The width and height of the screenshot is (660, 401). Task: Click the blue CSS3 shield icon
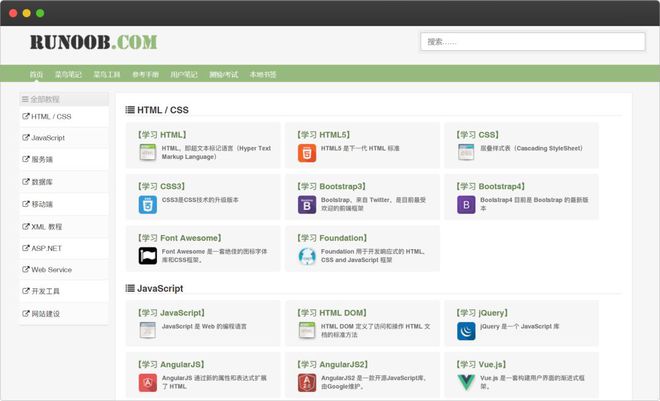pyautogui.click(x=148, y=204)
